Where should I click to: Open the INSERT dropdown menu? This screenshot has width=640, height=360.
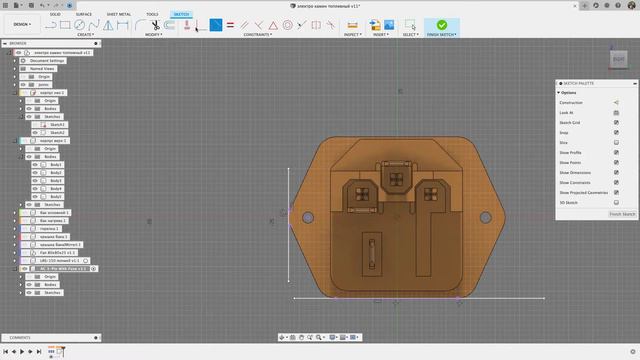pos(381,35)
